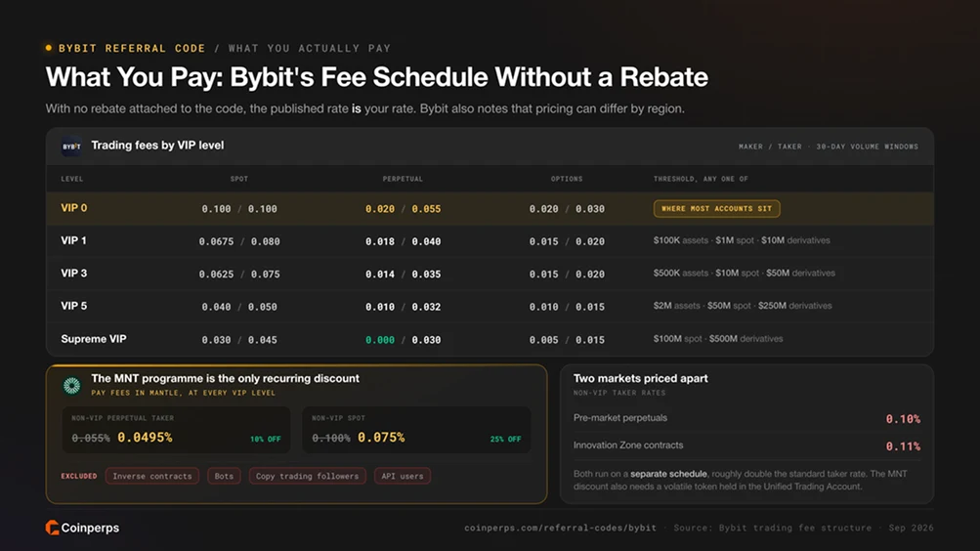Click VIP 5 options fee 0.010 / 0.015
Viewport: 980px width, 551px height.
pyautogui.click(x=567, y=307)
